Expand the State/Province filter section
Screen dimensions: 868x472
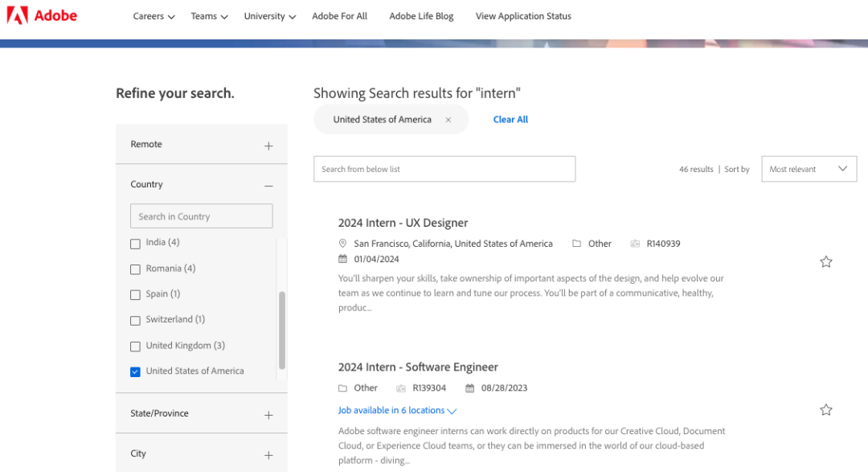coord(268,415)
